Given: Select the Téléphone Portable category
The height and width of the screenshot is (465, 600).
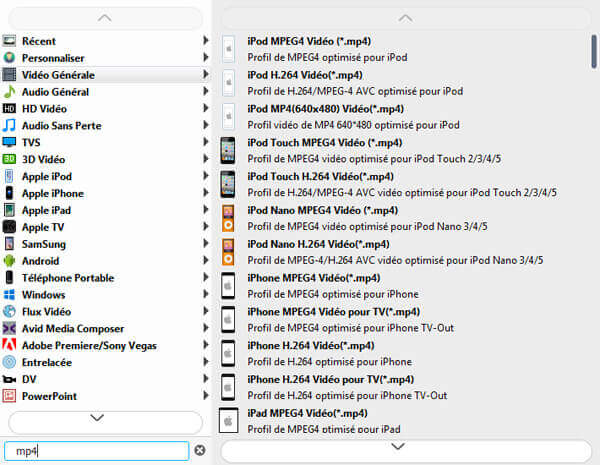Looking at the screenshot, I should point(68,278).
